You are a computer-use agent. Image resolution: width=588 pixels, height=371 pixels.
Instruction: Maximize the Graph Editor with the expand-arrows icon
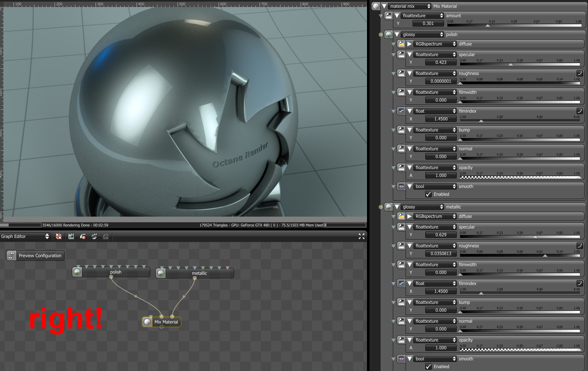tap(362, 236)
